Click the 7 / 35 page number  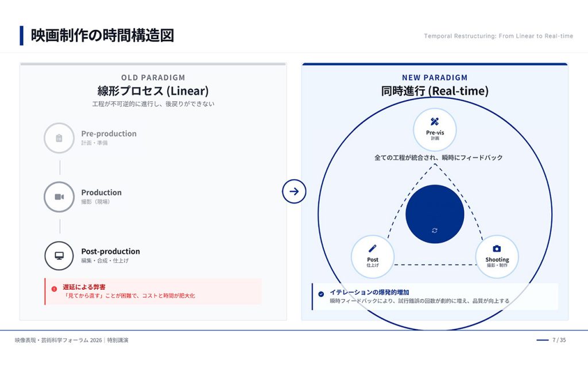pos(559,340)
